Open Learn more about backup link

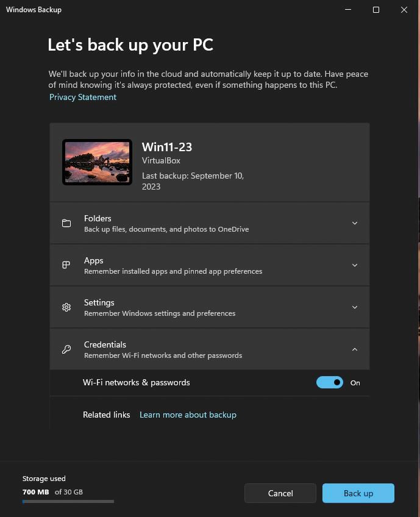[x=188, y=415]
